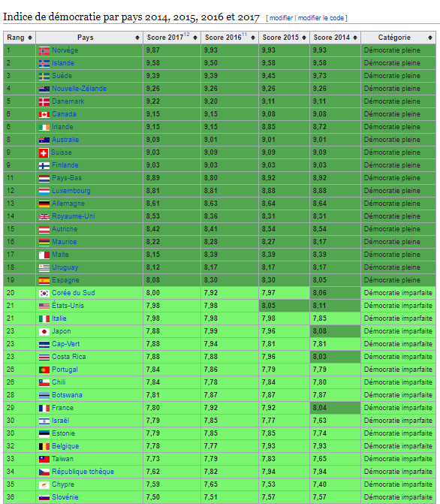
Task: Follow footnote 12 next to Score 2017
Action: point(187,35)
